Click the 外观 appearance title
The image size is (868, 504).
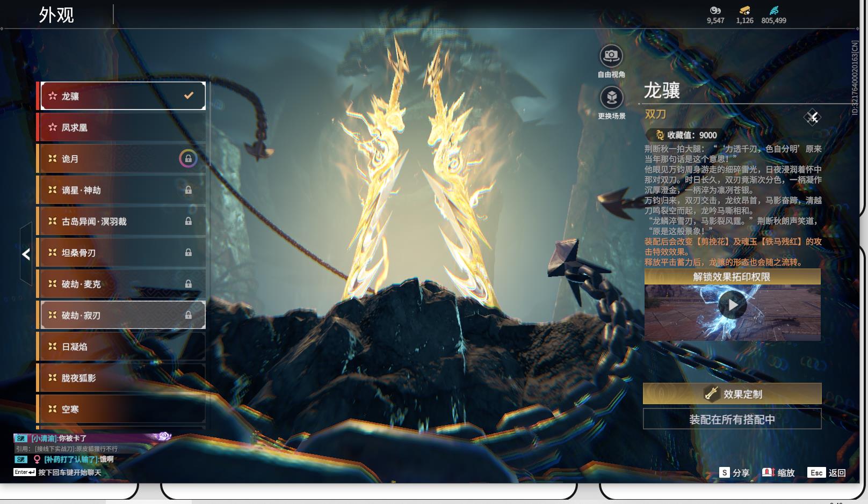[56, 15]
